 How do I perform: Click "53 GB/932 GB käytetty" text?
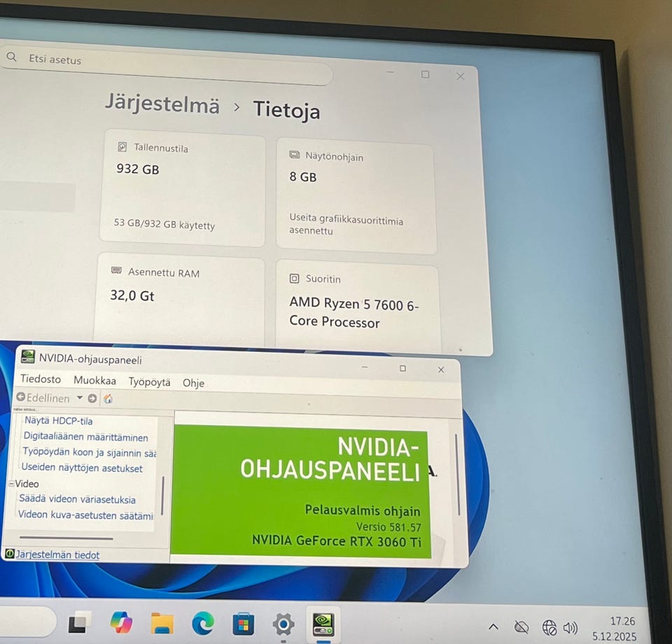tap(164, 225)
